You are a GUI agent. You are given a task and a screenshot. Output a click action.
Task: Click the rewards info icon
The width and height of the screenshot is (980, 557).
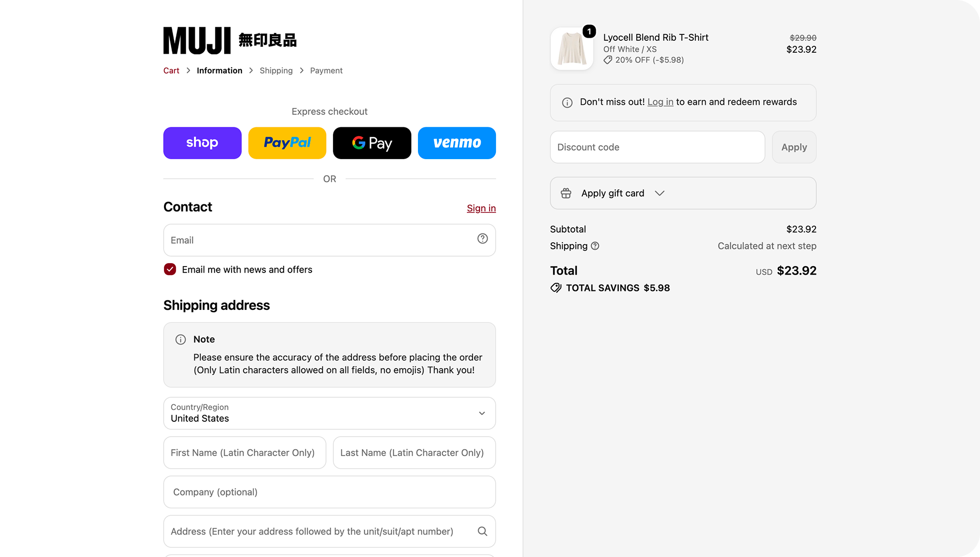pos(567,102)
